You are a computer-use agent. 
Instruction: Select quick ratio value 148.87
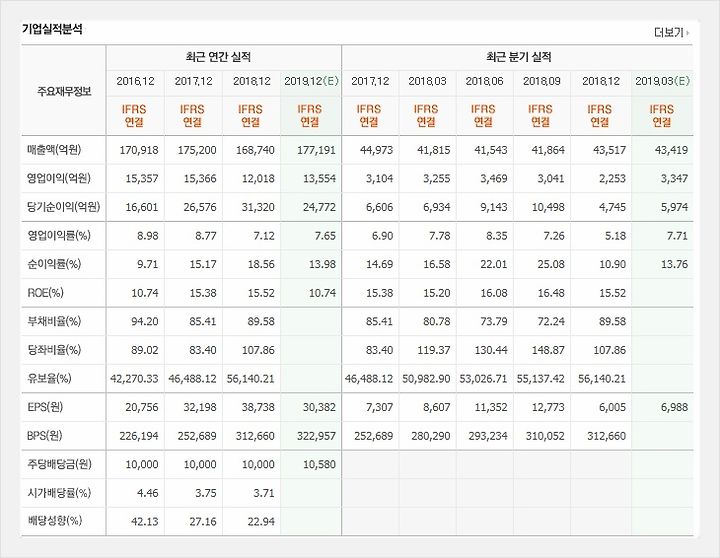pyautogui.click(x=548, y=350)
